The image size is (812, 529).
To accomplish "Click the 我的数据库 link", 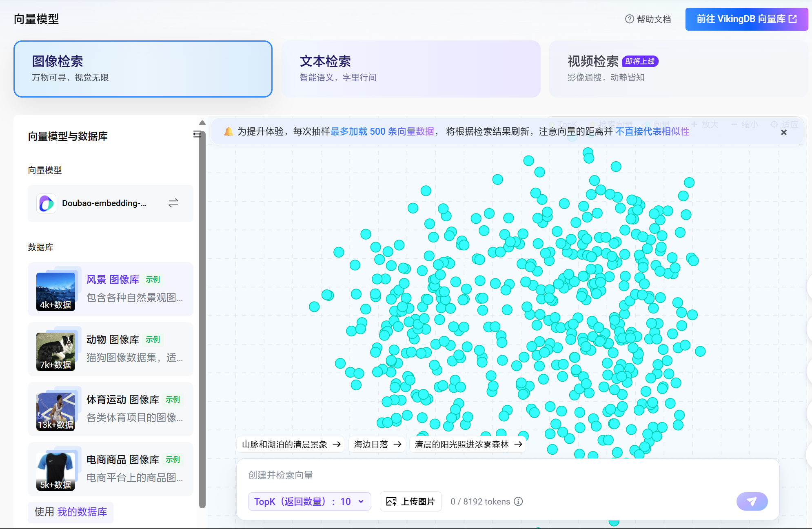I will coord(82,512).
